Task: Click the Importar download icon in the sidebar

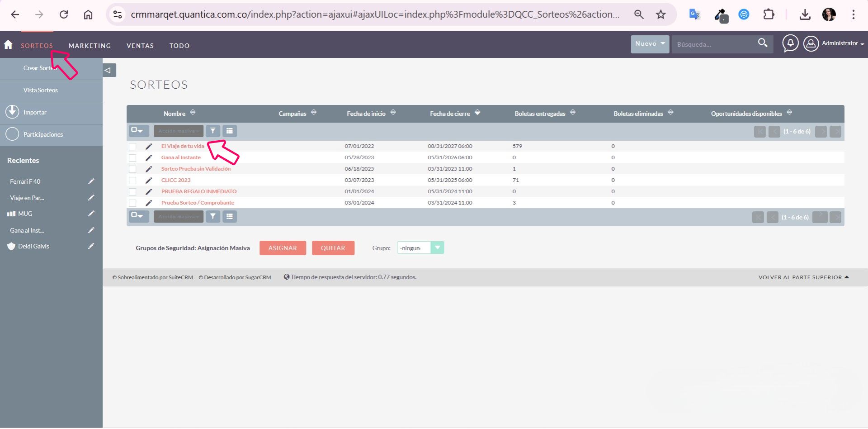Action: pyautogui.click(x=12, y=112)
